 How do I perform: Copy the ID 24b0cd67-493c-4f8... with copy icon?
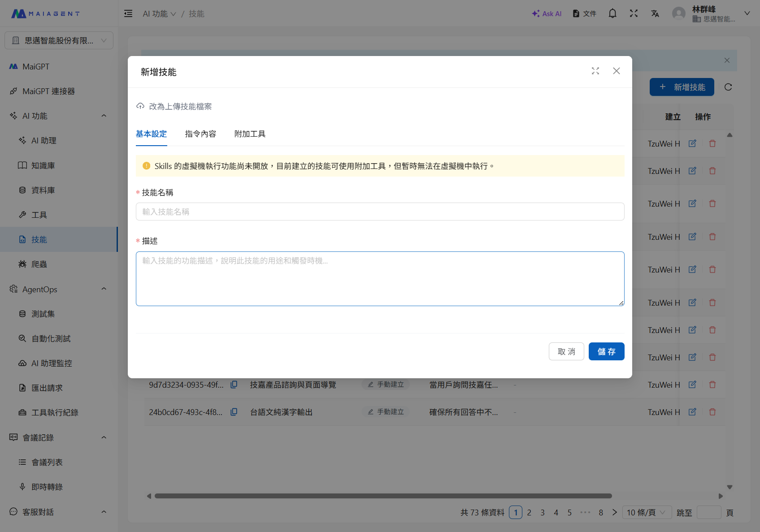click(x=234, y=412)
